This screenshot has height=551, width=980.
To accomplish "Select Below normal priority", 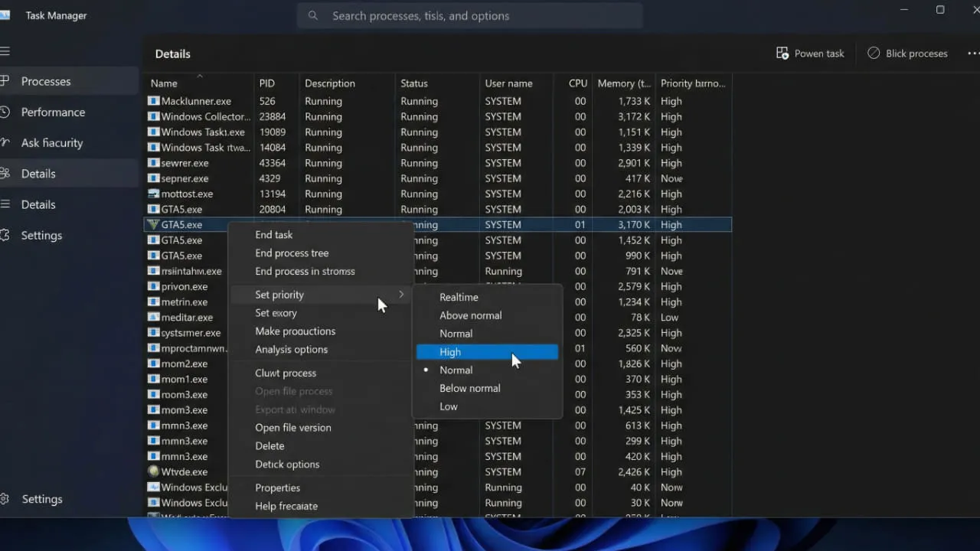I will (469, 388).
